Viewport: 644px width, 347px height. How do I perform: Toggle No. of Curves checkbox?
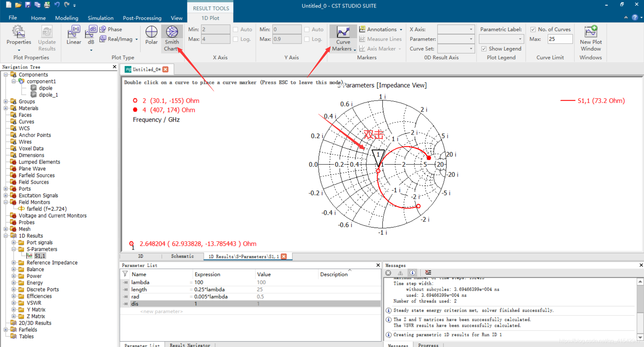tap(533, 30)
